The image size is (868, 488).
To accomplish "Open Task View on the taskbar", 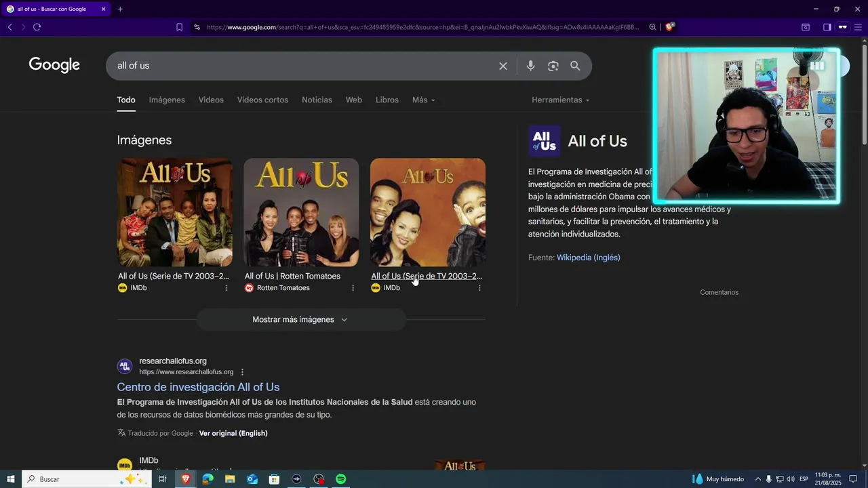I will click(x=162, y=479).
